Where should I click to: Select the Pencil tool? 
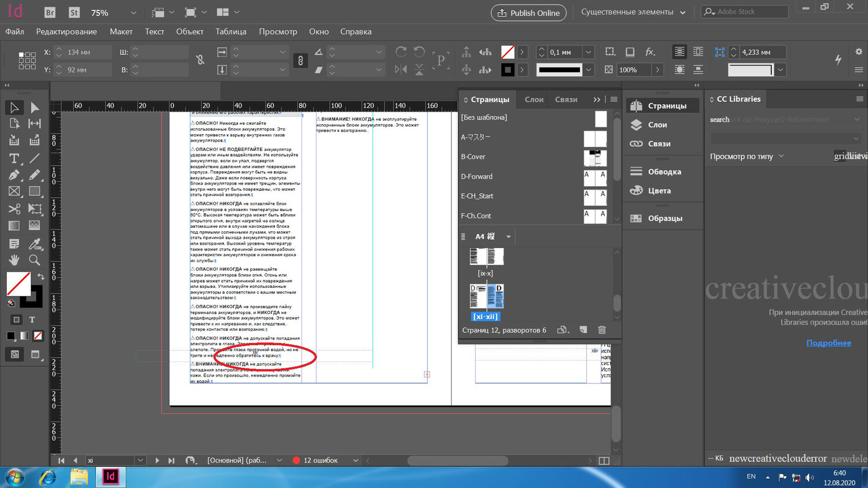click(35, 175)
